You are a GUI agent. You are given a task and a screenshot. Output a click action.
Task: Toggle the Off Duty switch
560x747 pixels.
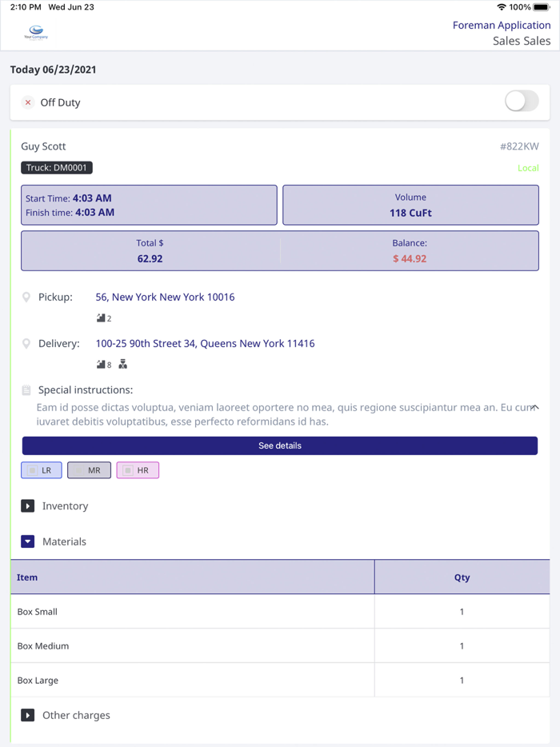522,102
